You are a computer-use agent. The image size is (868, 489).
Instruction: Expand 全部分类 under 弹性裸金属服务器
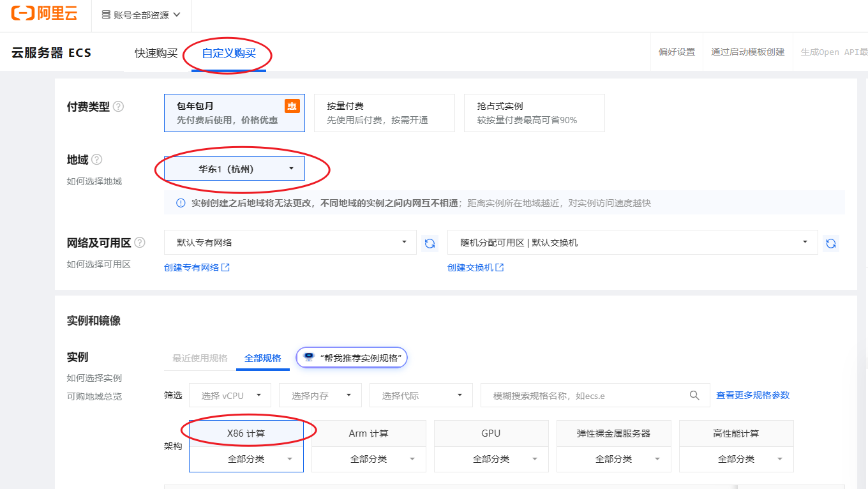[614, 459]
